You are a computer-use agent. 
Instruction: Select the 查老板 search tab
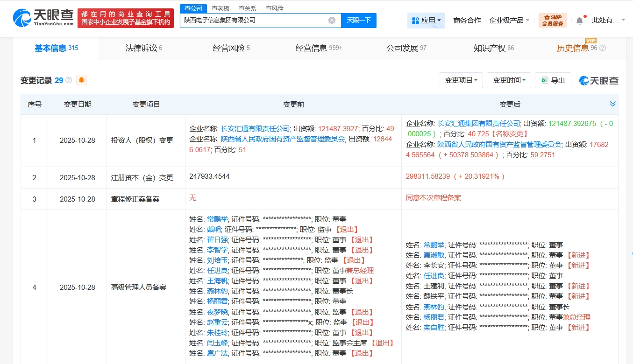[220, 8]
